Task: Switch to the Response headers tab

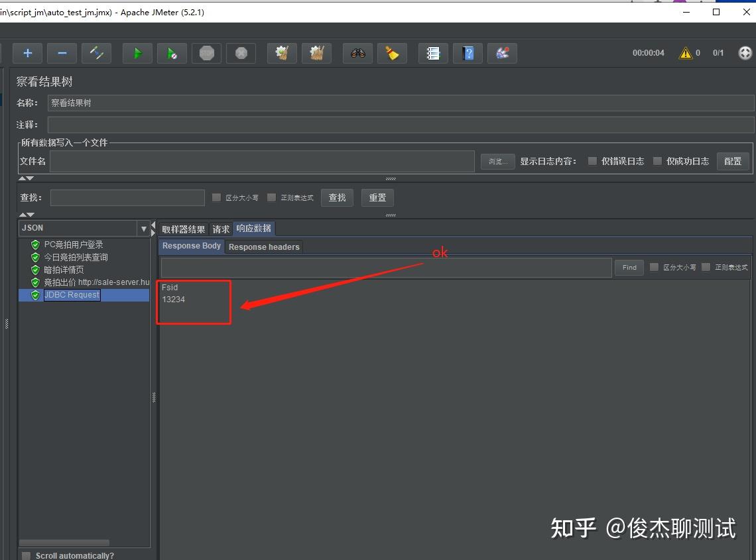Action: click(263, 246)
